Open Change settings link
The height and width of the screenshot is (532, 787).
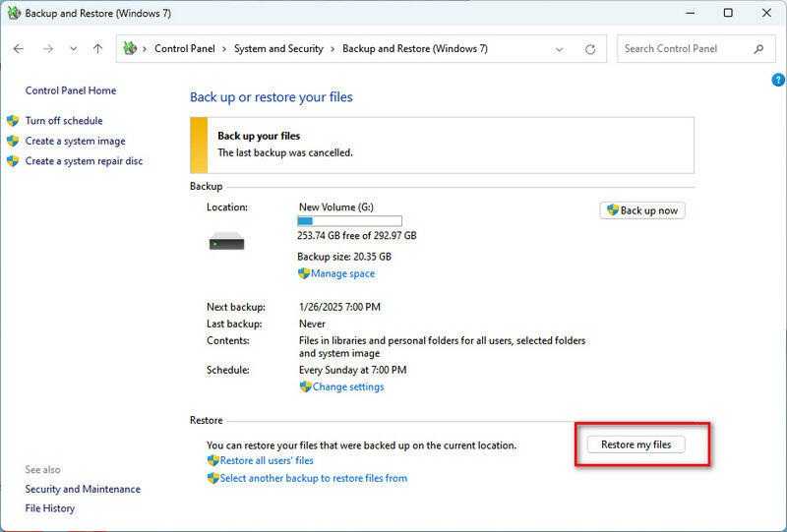347,386
